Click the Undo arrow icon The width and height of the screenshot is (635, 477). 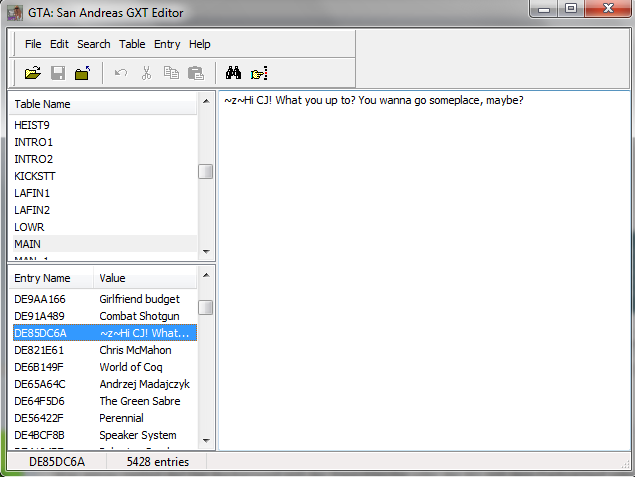[x=121, y=73]
